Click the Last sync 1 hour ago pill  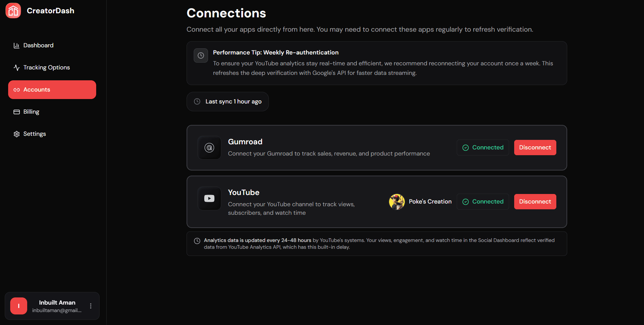pos(228,101)
